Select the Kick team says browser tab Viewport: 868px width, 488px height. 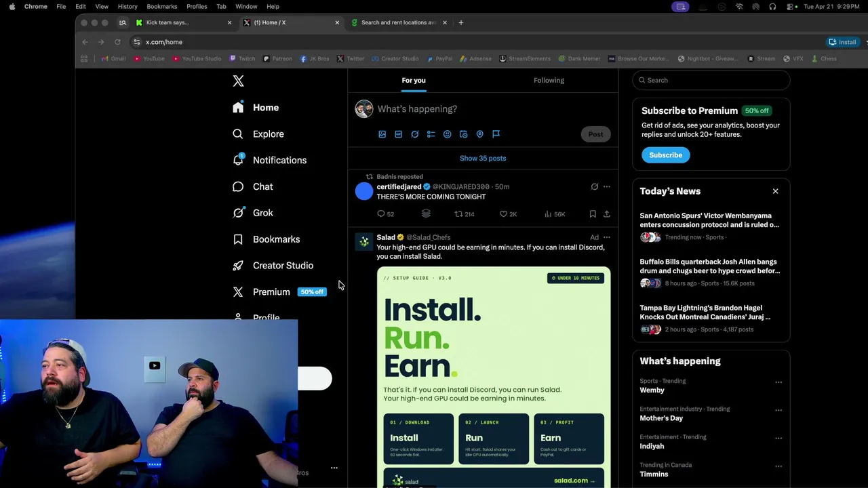183,22
